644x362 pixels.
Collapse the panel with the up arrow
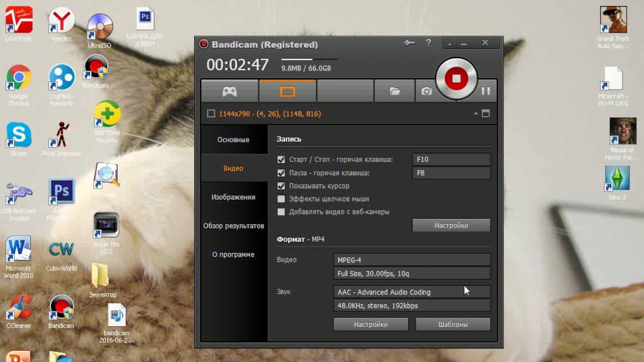(x=475, y=114)
